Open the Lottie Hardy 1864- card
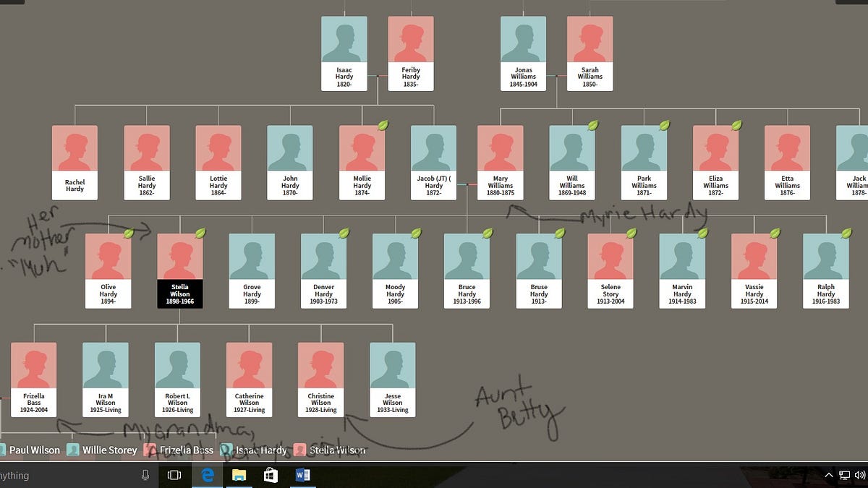Viewport: 868px width, 488px height. [x=218, y=163]
